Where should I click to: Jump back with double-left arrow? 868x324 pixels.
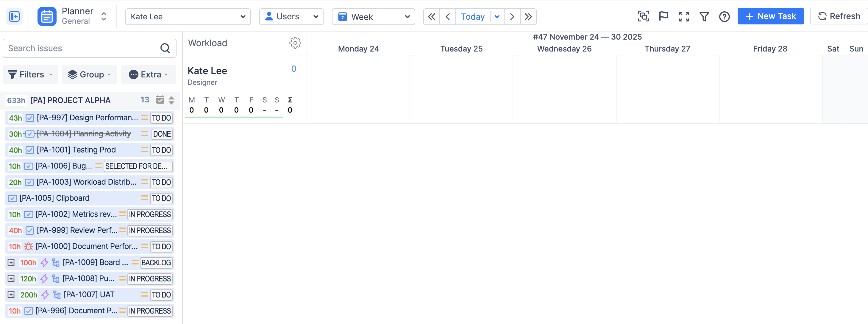(x=431, y=16)
